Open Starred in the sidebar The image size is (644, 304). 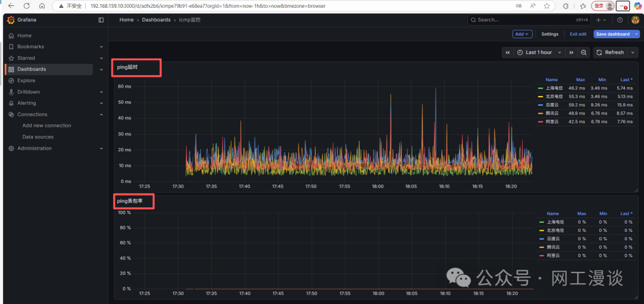click(x=26, y=58)
